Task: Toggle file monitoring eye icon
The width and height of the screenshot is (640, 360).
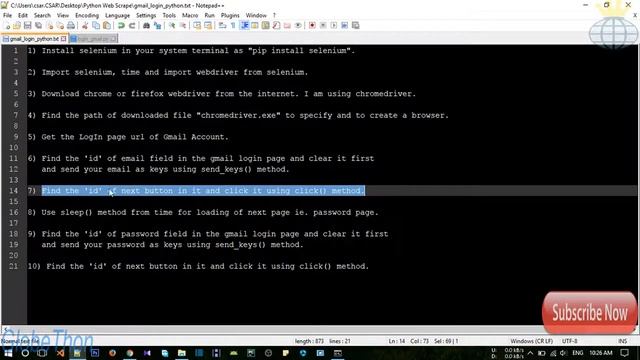Action: pos(298,25)
